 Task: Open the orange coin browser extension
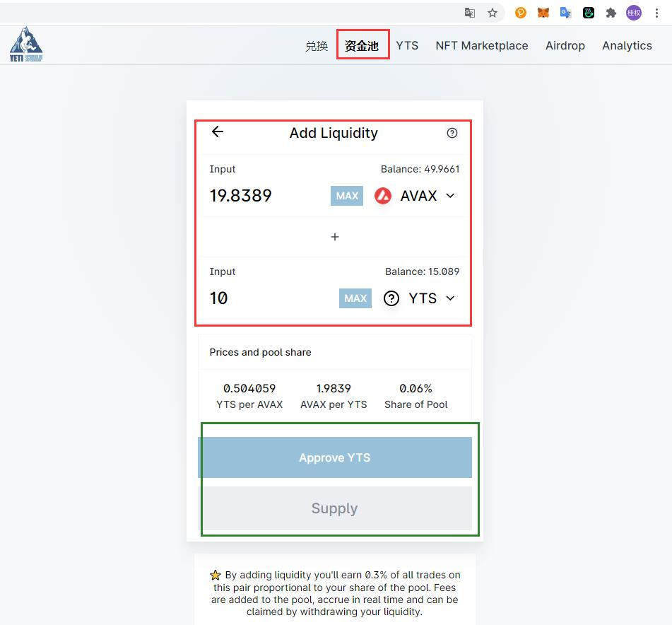pyautogui.click(x=520, y=13)
